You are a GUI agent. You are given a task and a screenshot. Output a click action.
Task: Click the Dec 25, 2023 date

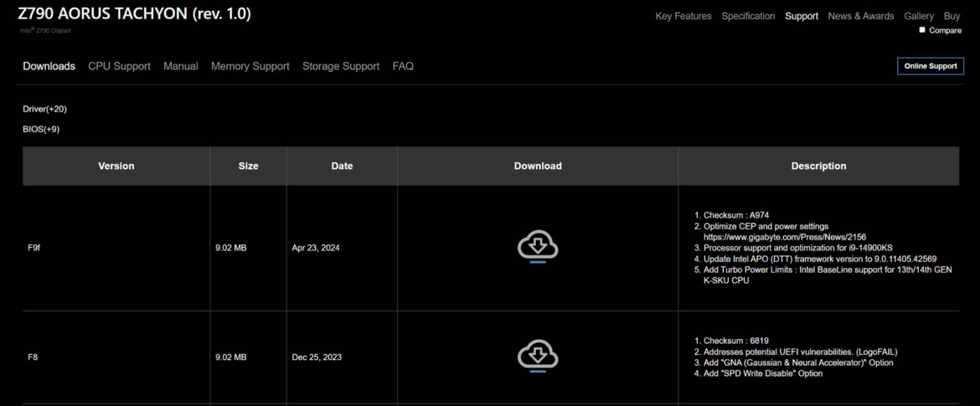coord(317,358)
